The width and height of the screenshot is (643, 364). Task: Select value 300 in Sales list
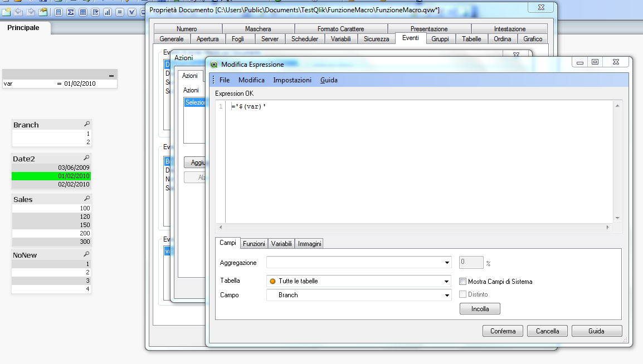pos(51,242)
